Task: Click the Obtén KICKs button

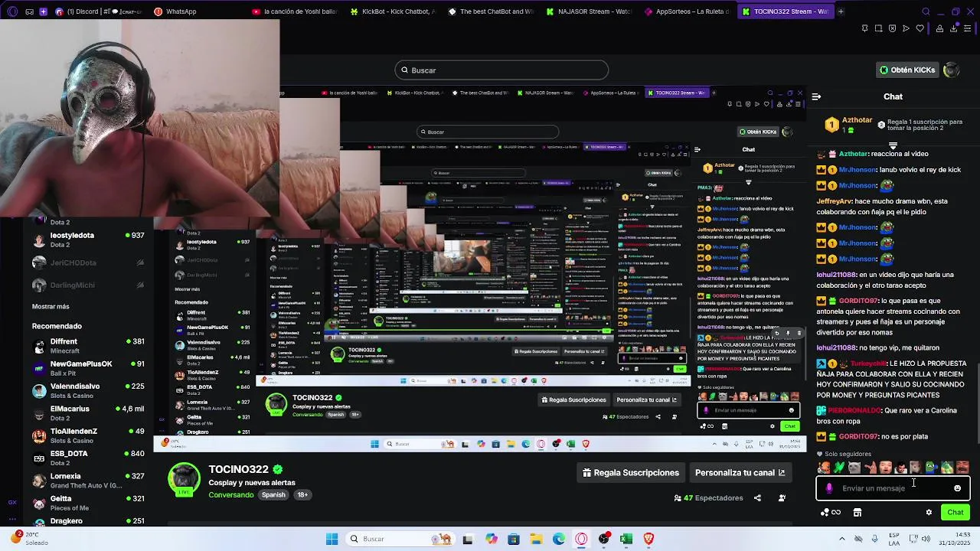Action: [907, 70]
